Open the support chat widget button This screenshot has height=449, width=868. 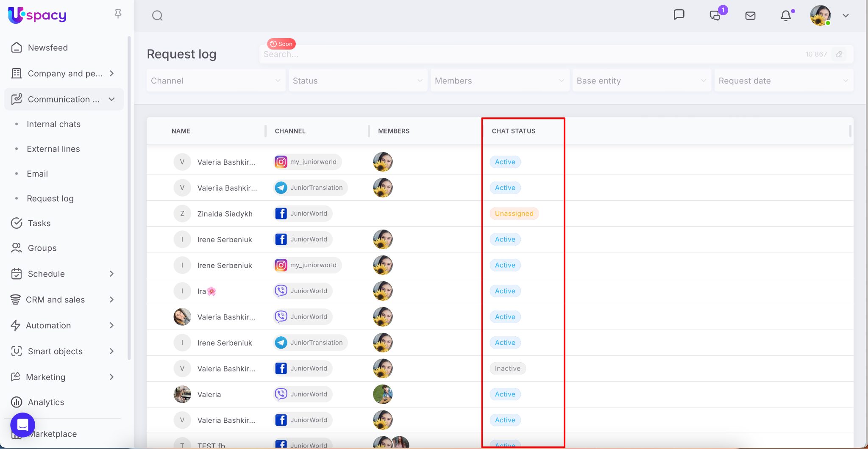[x=22, y=424]
